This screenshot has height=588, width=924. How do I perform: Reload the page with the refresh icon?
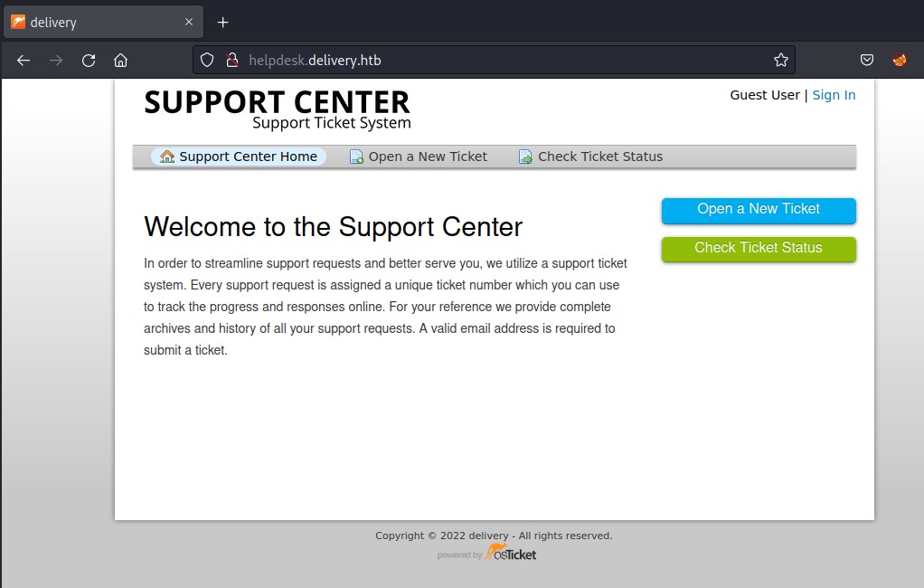pos(89,61)
